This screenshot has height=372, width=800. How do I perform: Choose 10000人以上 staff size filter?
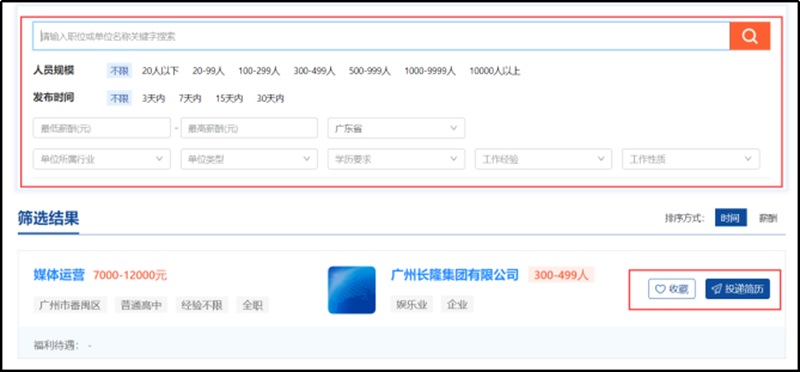coord(495,71)
